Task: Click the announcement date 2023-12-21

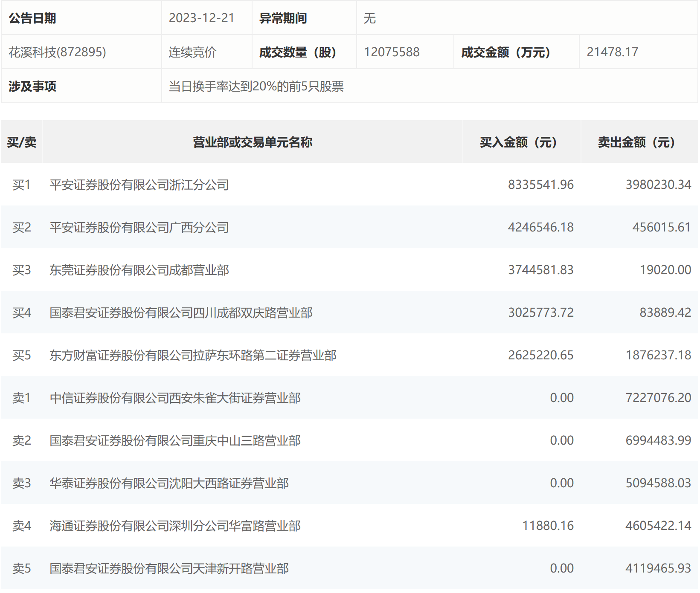Action: pyautogui.click(x=202, y=18)
